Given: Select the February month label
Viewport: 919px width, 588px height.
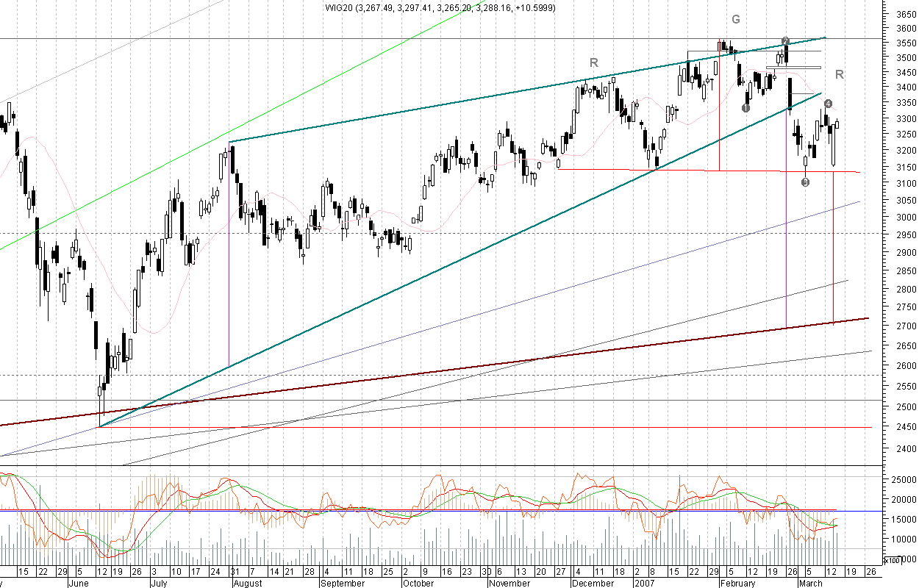Looking at the screenshot, I should click(737, 584).
